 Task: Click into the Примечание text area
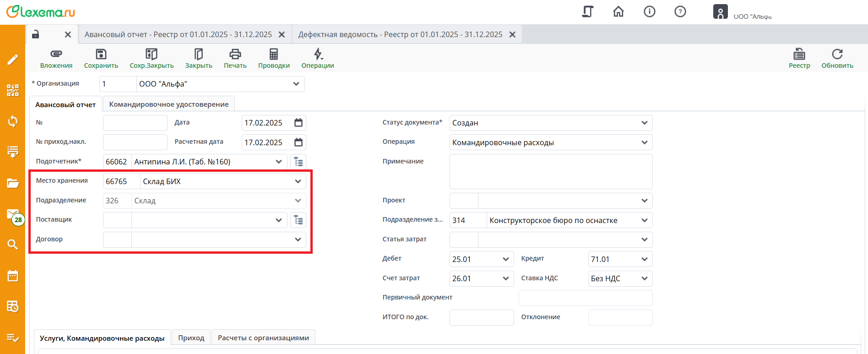[551, 171]
